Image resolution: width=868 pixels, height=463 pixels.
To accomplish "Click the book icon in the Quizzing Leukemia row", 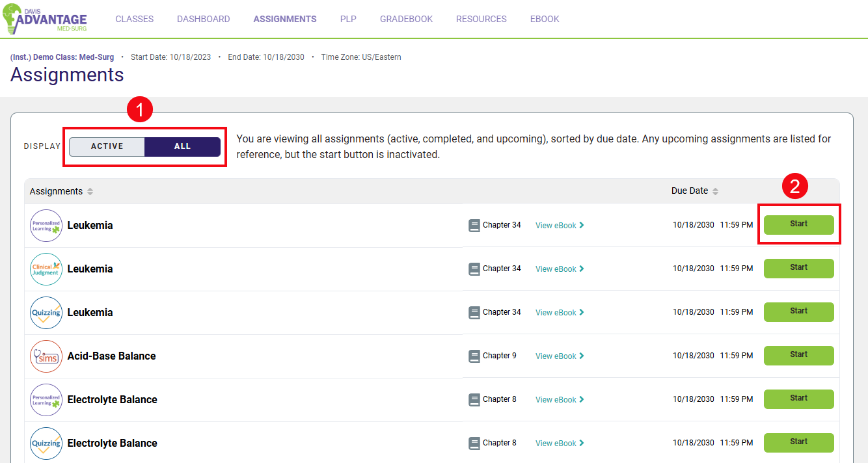I will (474, 313).
